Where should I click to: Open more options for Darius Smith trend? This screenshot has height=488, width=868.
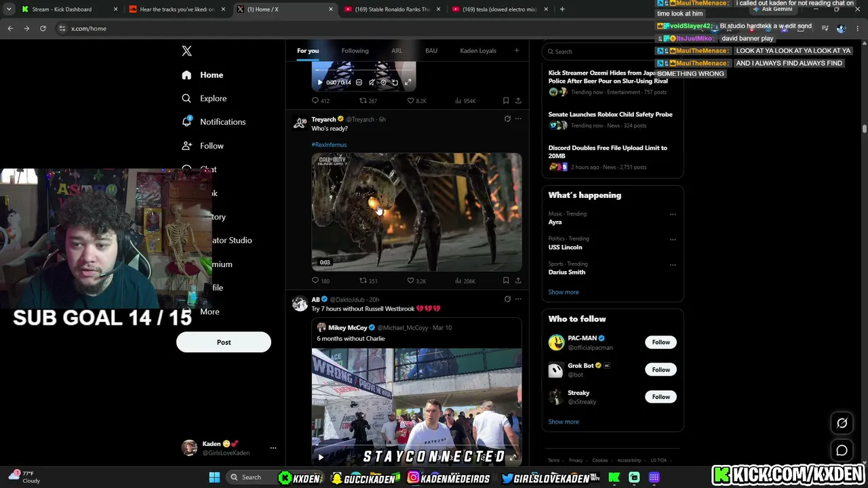pyautogui.click(x=673, y=264)
